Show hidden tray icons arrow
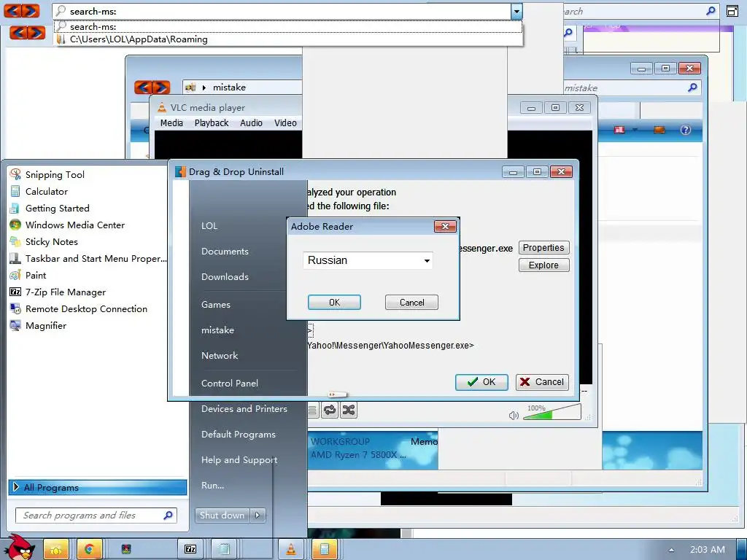747x560 pixels. click(671, 550)
